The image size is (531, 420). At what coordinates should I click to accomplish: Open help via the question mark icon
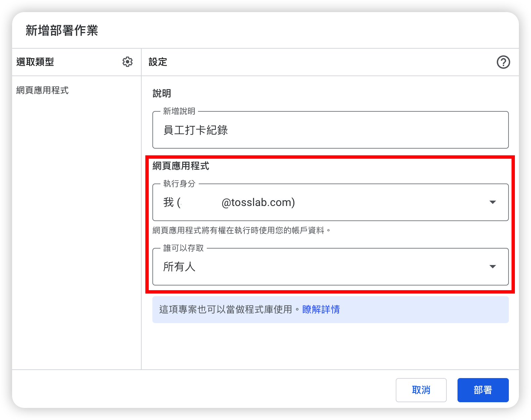click(x=503, y=62)
